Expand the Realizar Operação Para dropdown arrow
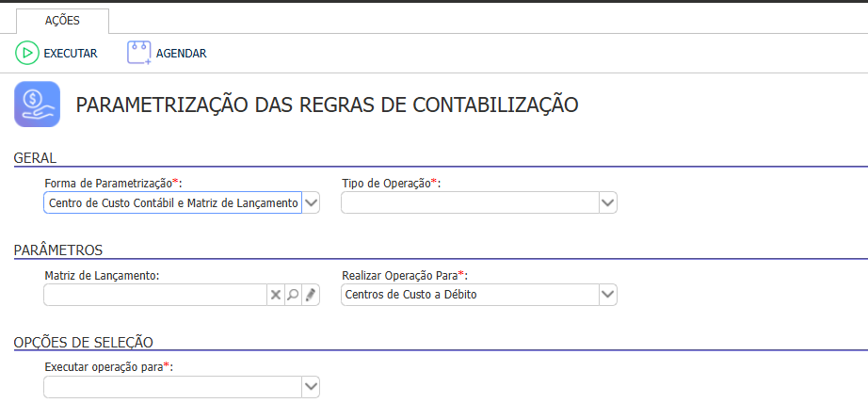This screenshot has width=868, height=403. click(608, 295)
